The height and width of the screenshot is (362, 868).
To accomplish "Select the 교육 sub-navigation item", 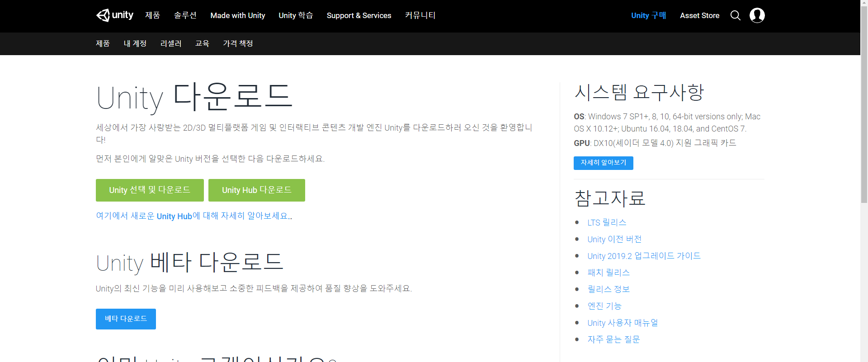I will click(x=202, y=43).
